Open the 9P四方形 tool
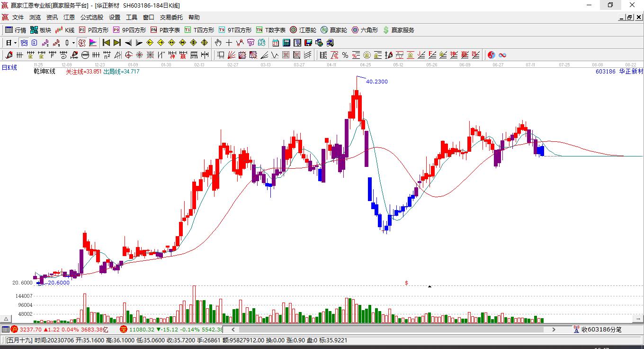The height and width of the screenshot is (349, 644). click(x=129, y=30)
